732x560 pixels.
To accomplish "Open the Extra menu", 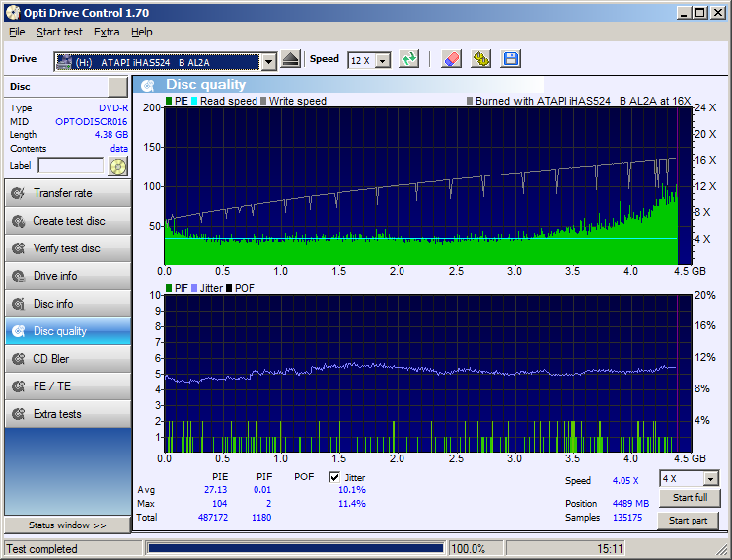I will (x=107, y=32).
